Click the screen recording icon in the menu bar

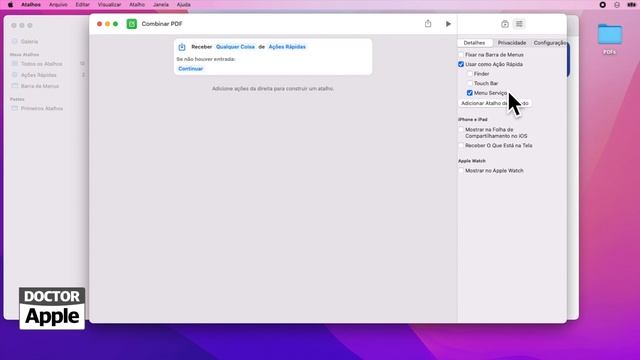[x=602, y=5]
